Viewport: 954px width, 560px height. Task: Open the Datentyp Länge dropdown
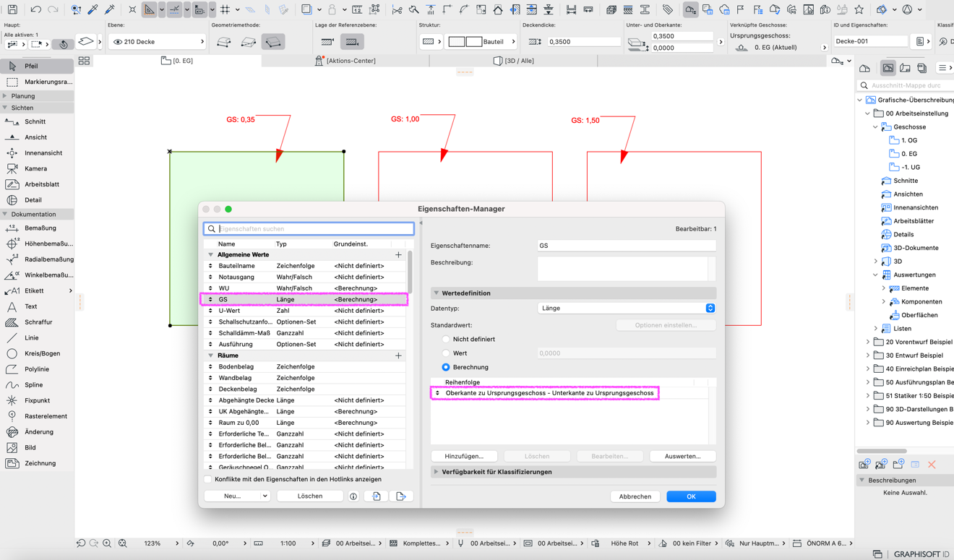pyautogui.click(x=627, y=308)
